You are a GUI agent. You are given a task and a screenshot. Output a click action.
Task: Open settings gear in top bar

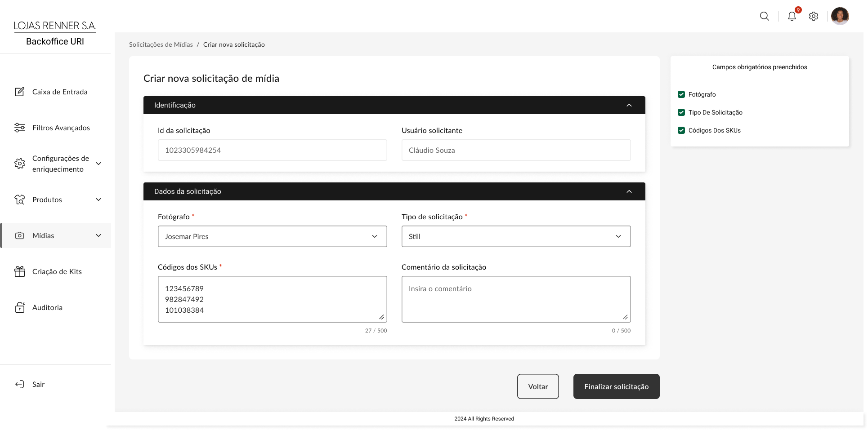(813, 16)
